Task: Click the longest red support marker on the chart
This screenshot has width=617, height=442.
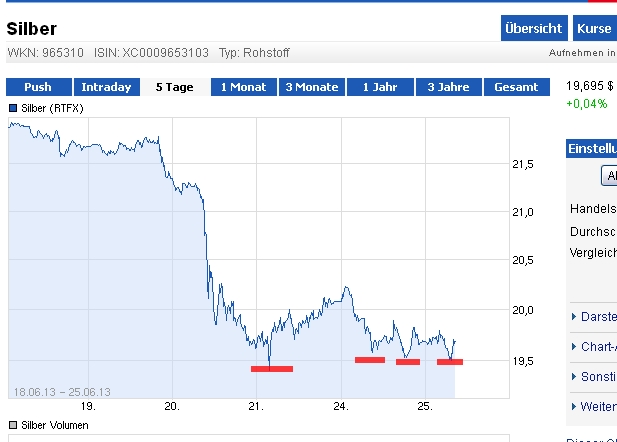Action: [272, 369]
